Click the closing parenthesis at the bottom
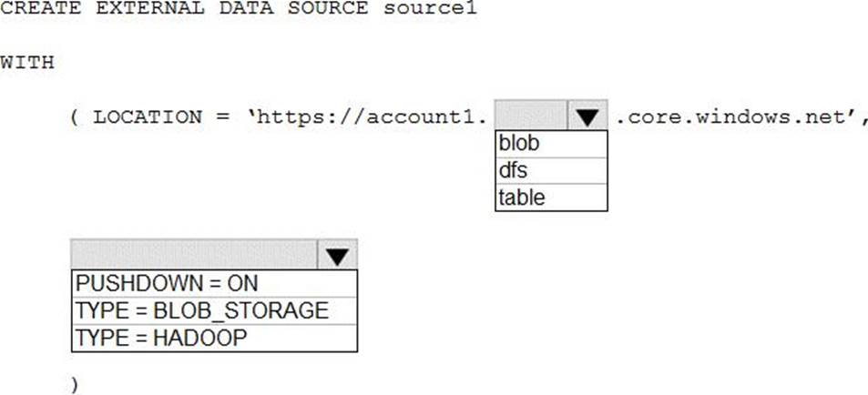Image resolution: width=868 pixels, height=395 pixels. pyautogui.click(x=74, y=384)
